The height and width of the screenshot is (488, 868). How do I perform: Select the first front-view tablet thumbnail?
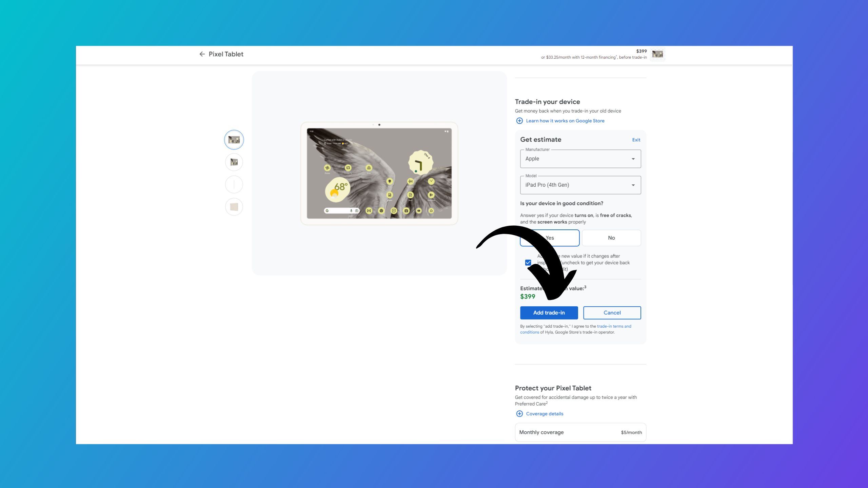click(x=234, y=140)
